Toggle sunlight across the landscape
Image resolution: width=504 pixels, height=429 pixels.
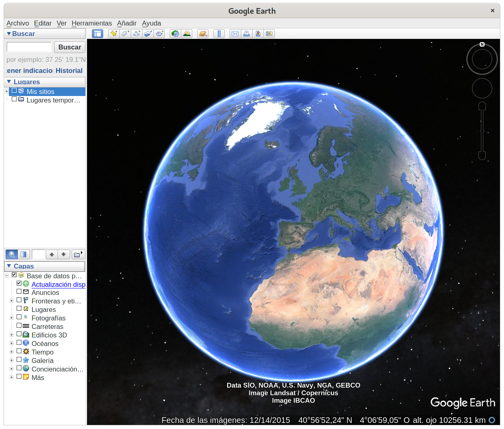[x=187, y=34]
